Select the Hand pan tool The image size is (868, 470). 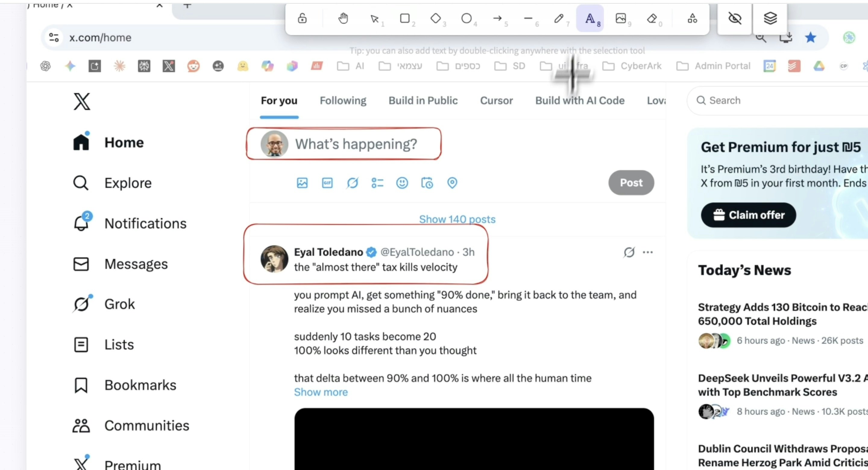click(x=343, y=18)
